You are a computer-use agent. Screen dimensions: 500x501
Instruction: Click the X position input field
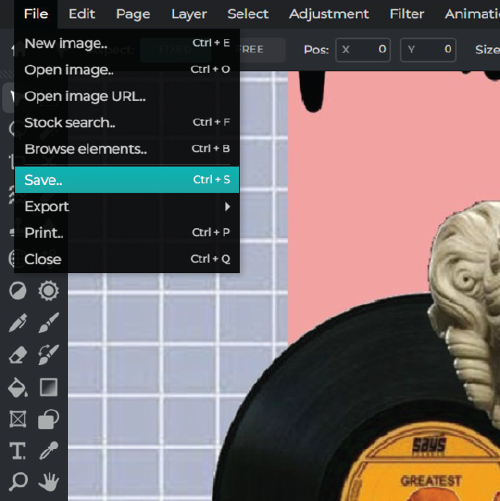[363, 50]
